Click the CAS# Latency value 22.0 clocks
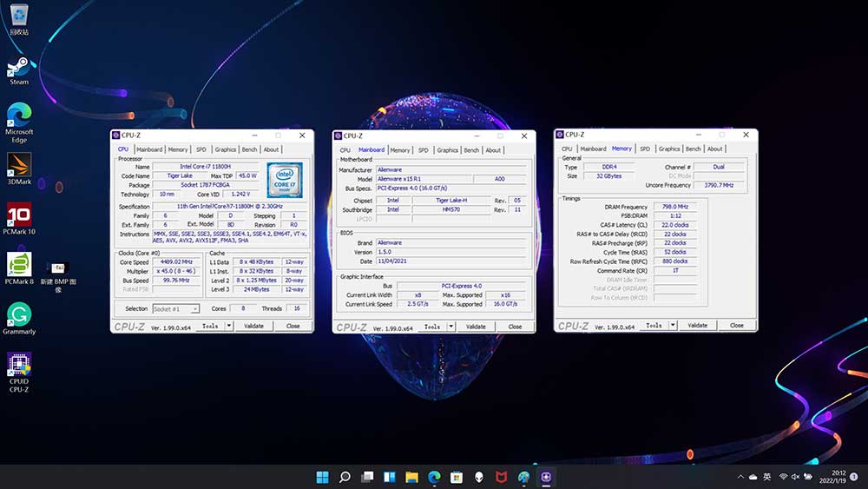The height and width of the screenshot is (489, 868). (674, 225)
